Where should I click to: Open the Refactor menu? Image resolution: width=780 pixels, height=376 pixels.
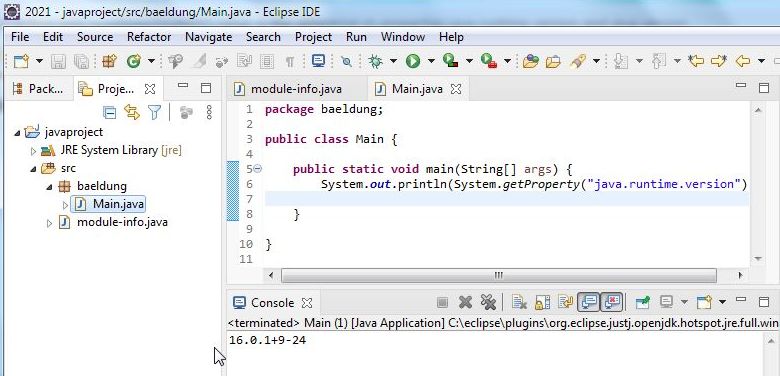(149, 37)
